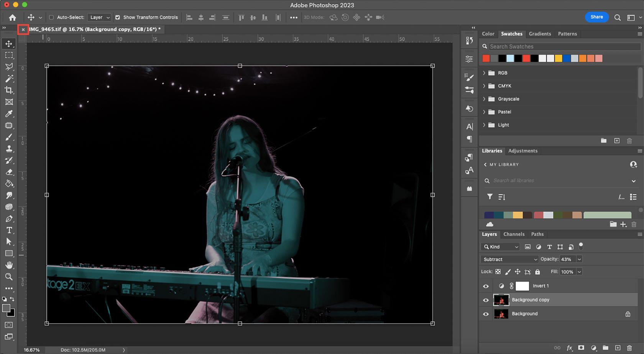Select the Zoom tool in toolbar
Screen dimensions: 644x354
coord(9,277)
